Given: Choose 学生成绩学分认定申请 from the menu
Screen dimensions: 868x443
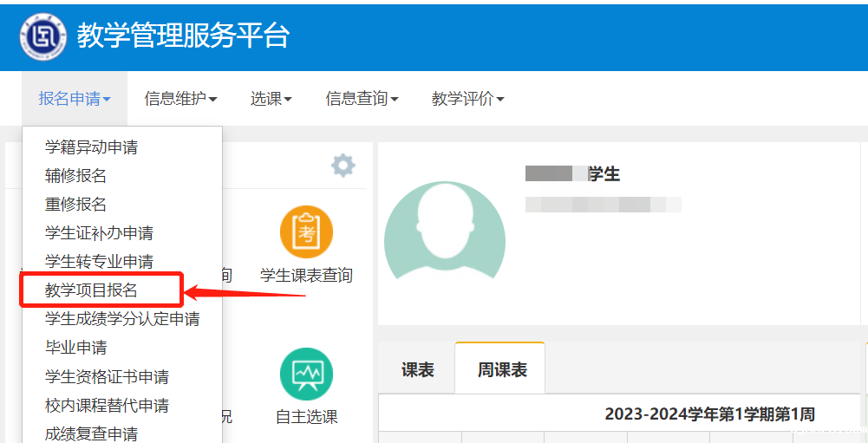Looking at the screenshot, I should 122,319.
